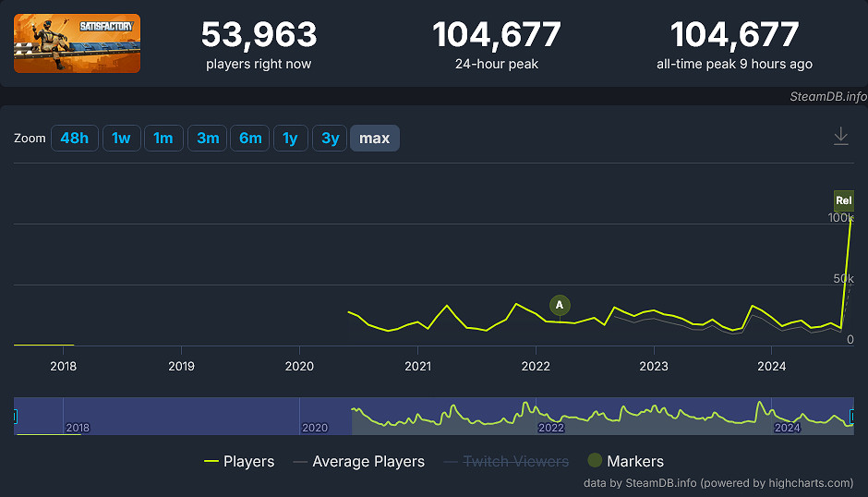The width and height of the screenshot is (868, 497).
Task: Enable the Twitch Viewers series
Action: coord(506,461)
